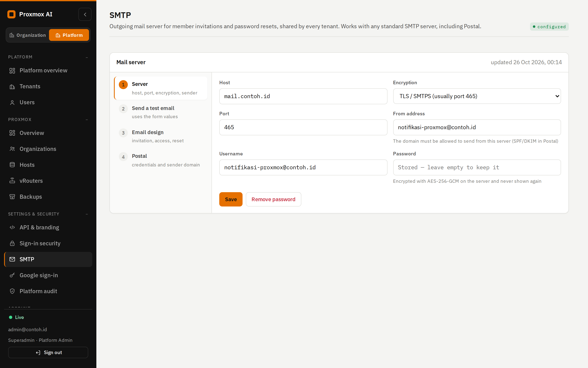Focus the Port input field
588x368 pixels.
tap(303, 127)
